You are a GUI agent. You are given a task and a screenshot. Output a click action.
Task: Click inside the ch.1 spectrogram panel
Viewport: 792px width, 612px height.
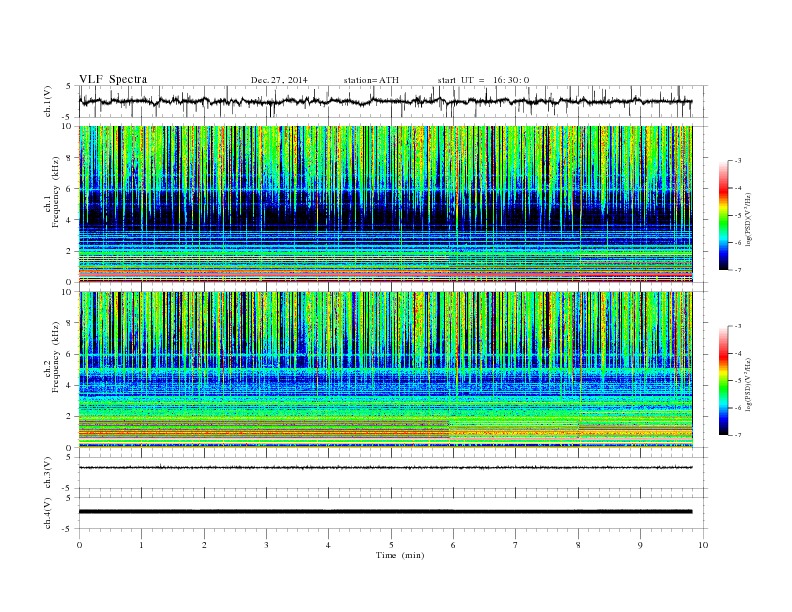tap(385, 204)
